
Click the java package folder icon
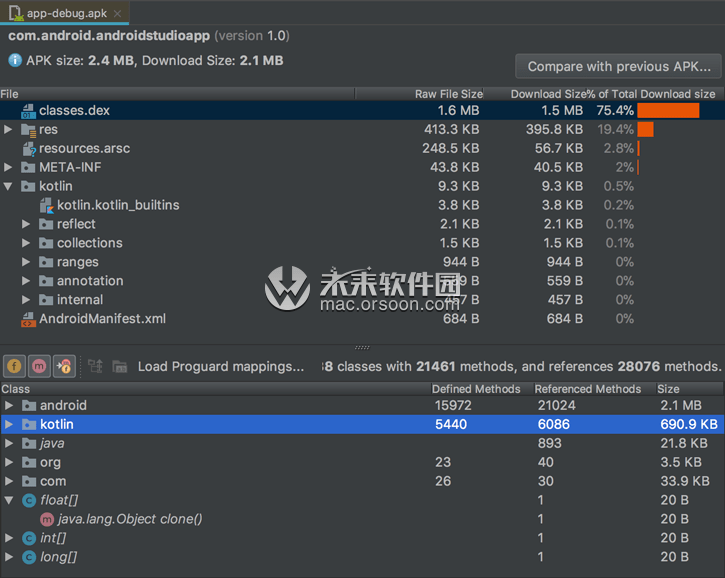click(x=29, y=444)
